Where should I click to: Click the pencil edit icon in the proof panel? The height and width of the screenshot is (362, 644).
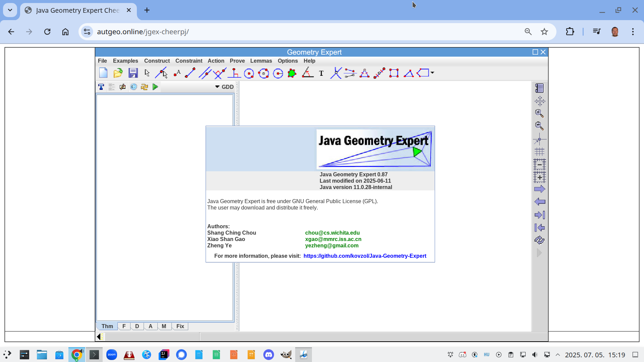(x=122, y=87)
